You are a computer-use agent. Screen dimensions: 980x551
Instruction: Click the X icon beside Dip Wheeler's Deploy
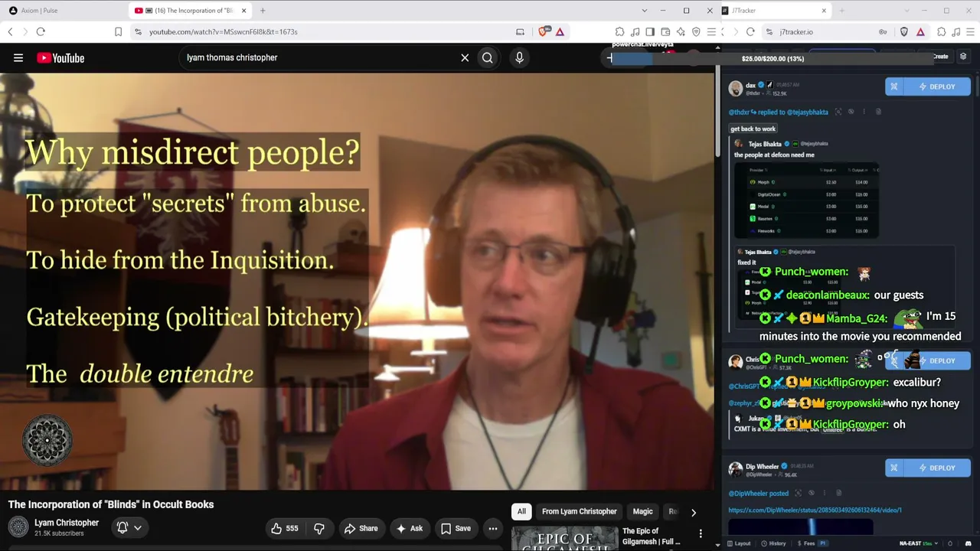click(x=893, y=468)
